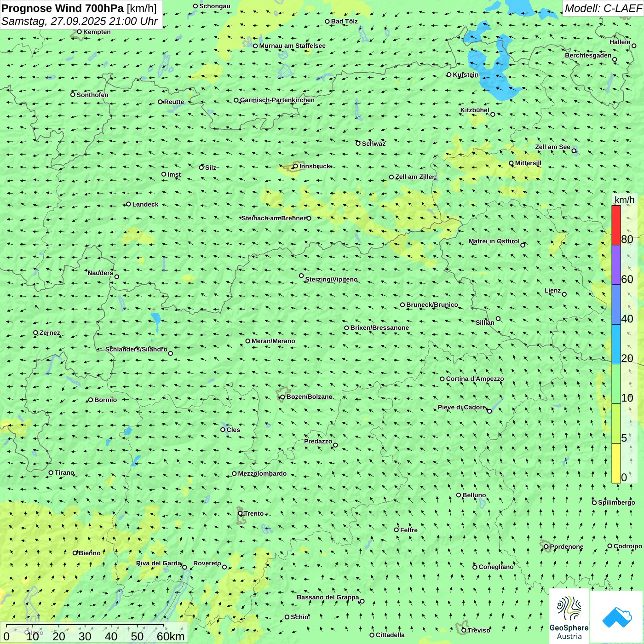
Task: Click the 'Schio' label
Action: (x=299, y=617)
